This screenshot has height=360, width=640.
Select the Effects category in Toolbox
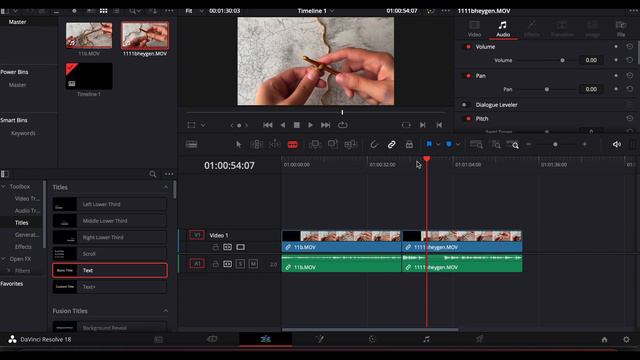[x=23, y=247]
